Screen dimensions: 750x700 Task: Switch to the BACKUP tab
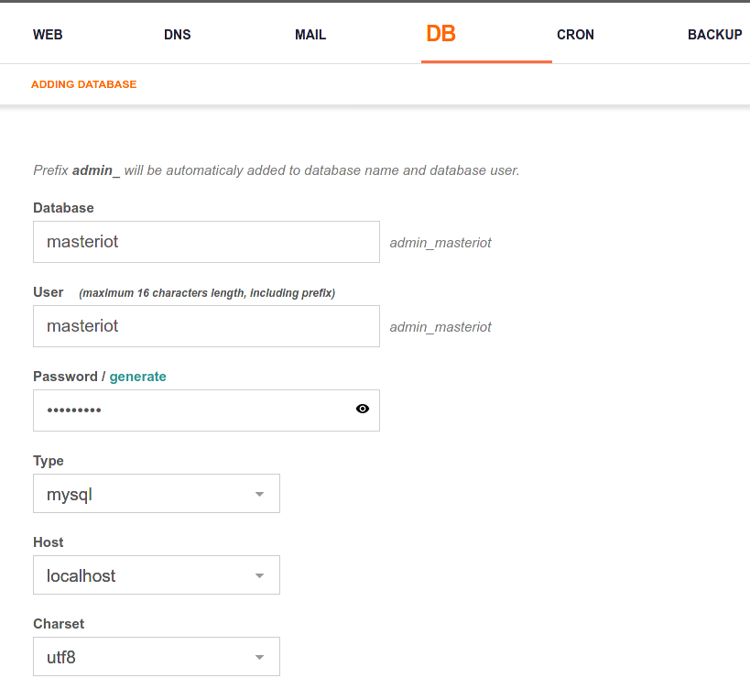(715, 34)
